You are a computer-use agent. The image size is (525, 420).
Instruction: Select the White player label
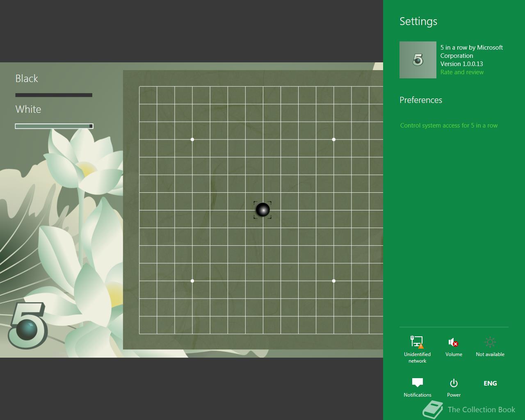click(x=28, y=109)
